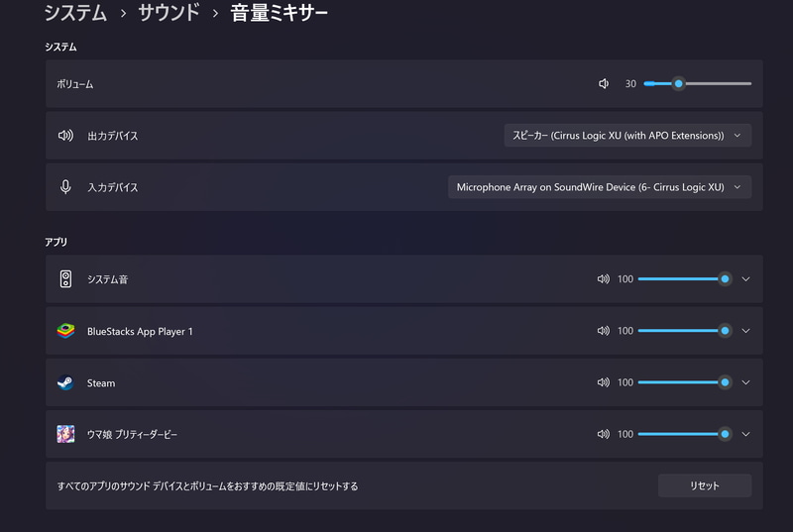This screenshot has height=532, width=793.
Task: Click the システム音 speaker box icon
Action: [65, 279]
